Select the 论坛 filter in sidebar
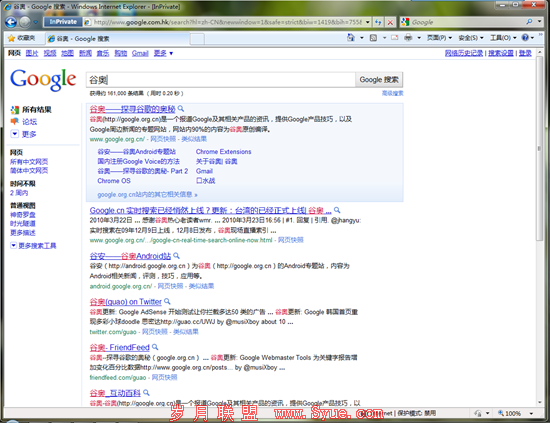This screenshot has height=423, width=550. tap(29, 122)
